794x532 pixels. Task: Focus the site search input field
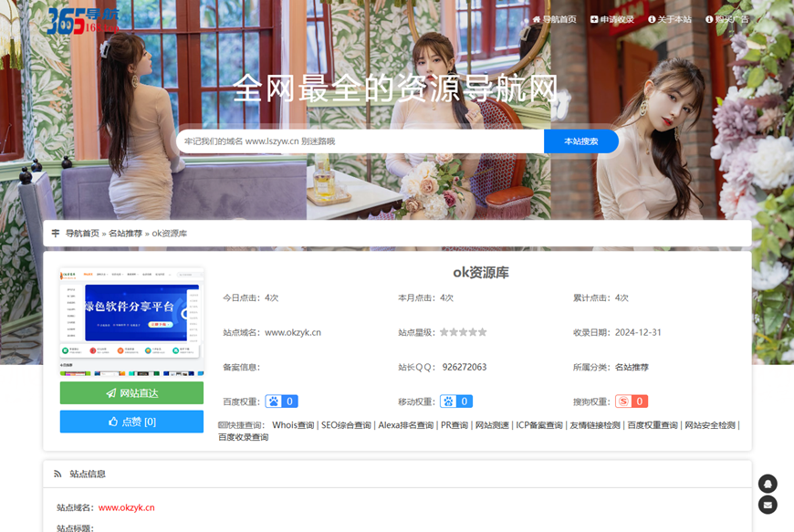click(360, 141)
